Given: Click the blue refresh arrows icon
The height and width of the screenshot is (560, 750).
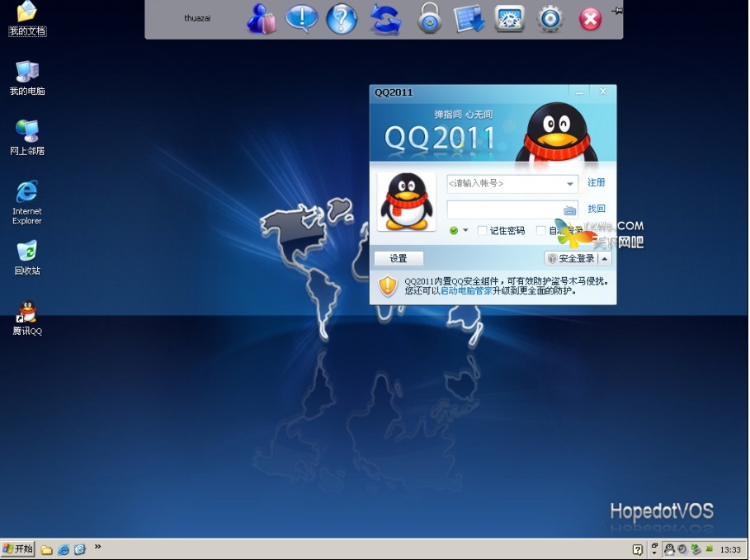Looking at the screenshot, I should [x=385, y=20].
